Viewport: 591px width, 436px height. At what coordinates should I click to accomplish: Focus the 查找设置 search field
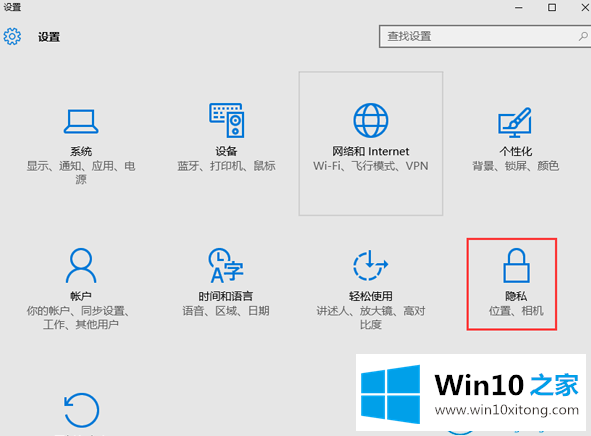point(485,36)
